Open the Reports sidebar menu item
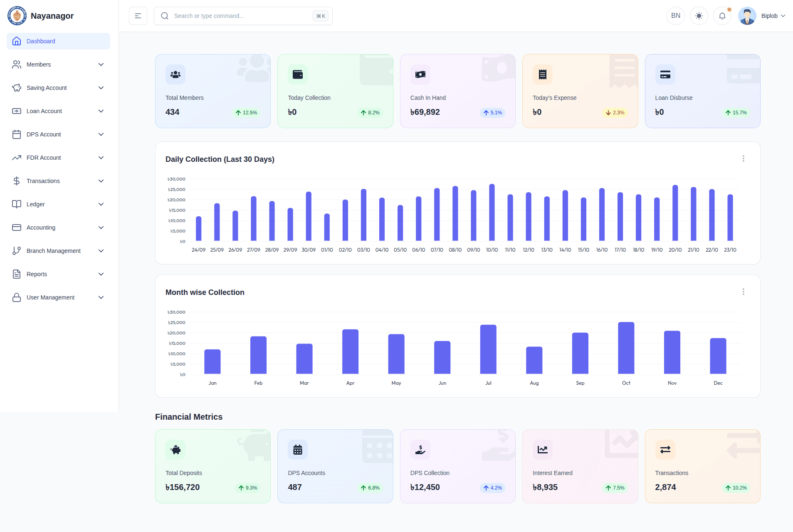Viewport: 793px width, 532px height. click(58, 274)
